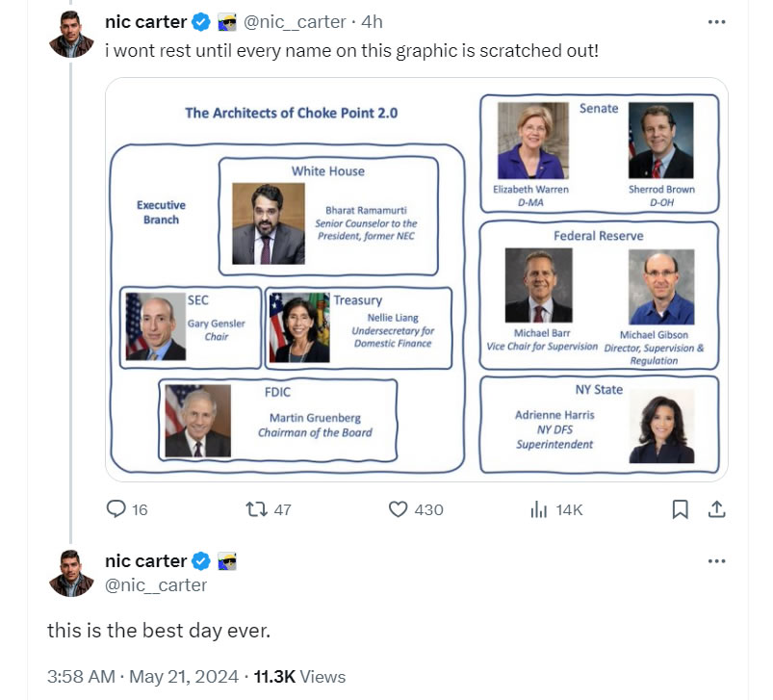Open nic carter's top profile avatar
This screenshot has width=773, height=700.
point(70,35)
